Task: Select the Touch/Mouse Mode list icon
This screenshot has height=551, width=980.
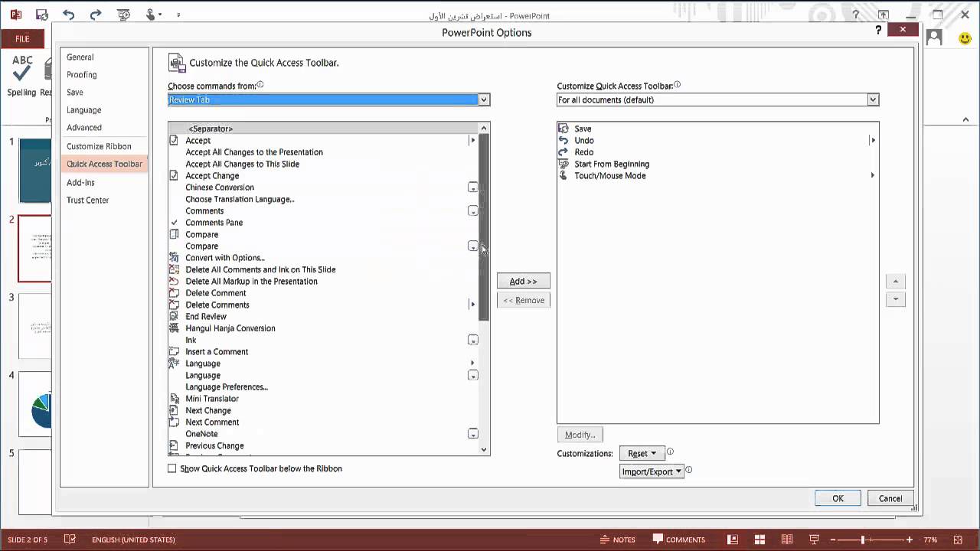Action: (x=563, y=175)
